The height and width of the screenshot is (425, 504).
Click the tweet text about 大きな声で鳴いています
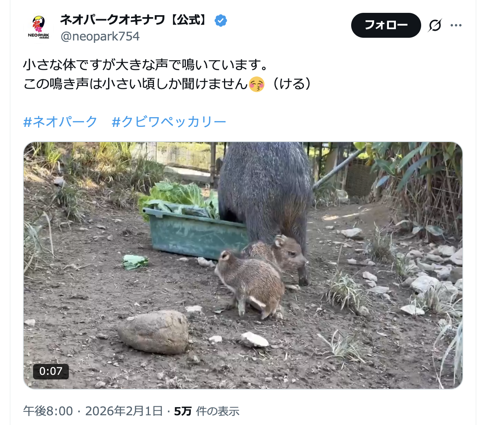(x=145, y=65)
